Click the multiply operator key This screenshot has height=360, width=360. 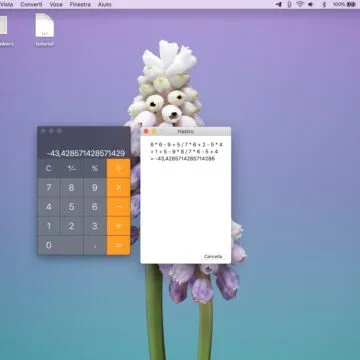[x=118, y=187]
